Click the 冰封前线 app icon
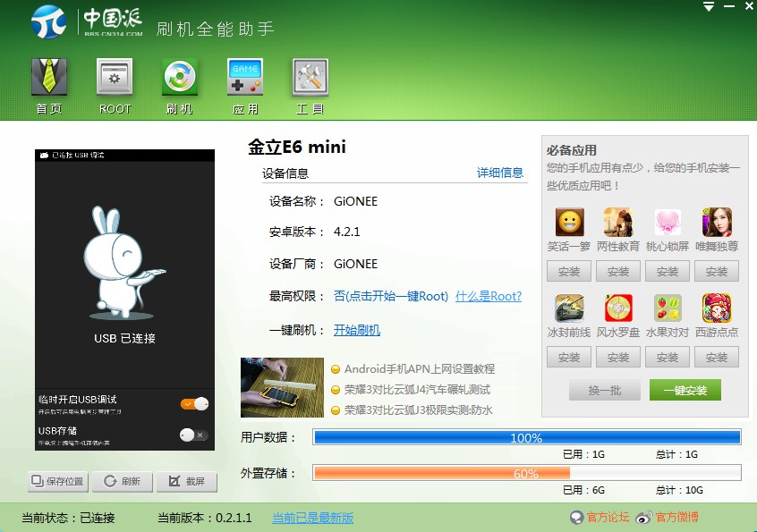This screenshot has width=757, height=532. click(569, 308)
